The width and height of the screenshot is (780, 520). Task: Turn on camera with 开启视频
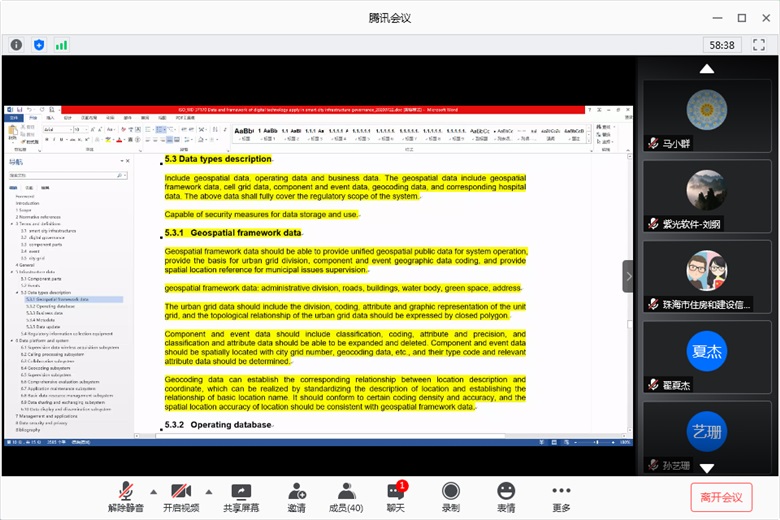click(181, 497)
